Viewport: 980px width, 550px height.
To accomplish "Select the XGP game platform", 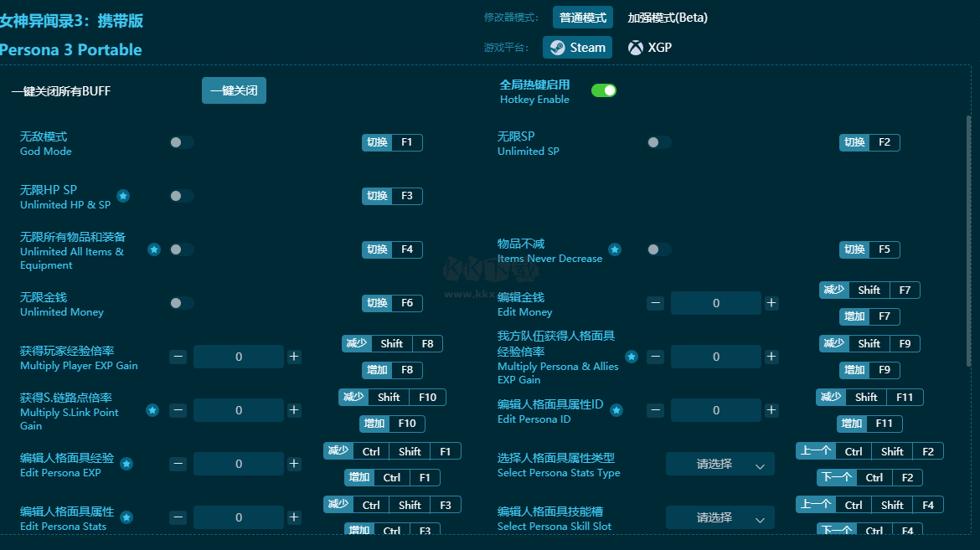I will 650,48.
